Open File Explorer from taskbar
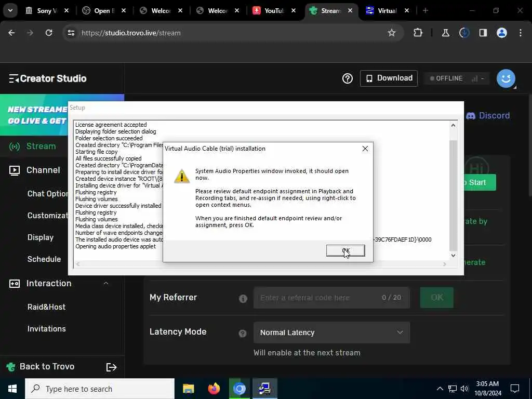This screenshot has height=399, width=532. 188,389
